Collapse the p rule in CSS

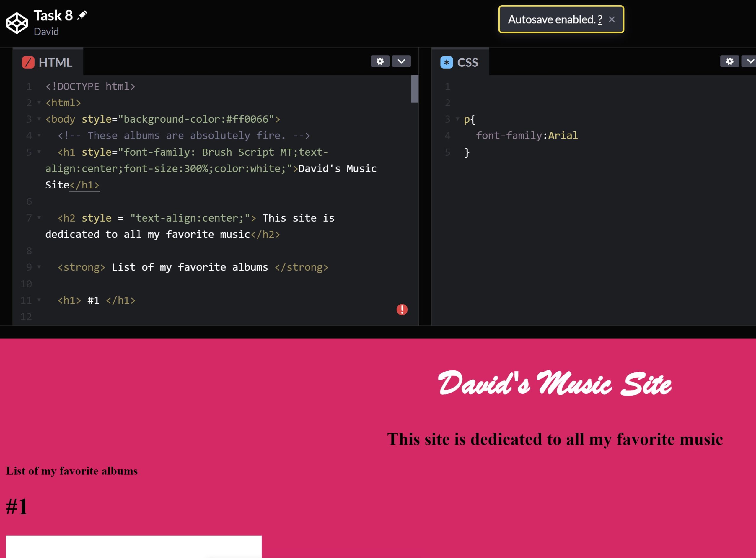pyautogui.click(x=457, y=119)
